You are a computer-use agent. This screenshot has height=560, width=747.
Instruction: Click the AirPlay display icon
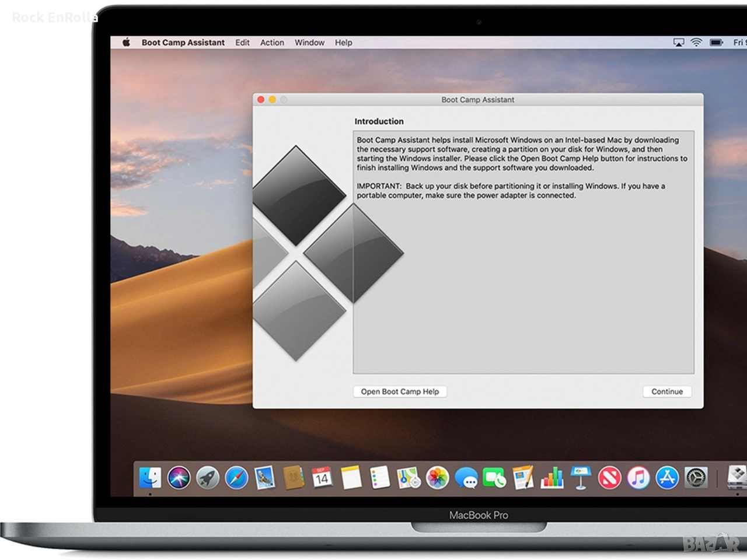pyautogui.click(x=678, y=43)
